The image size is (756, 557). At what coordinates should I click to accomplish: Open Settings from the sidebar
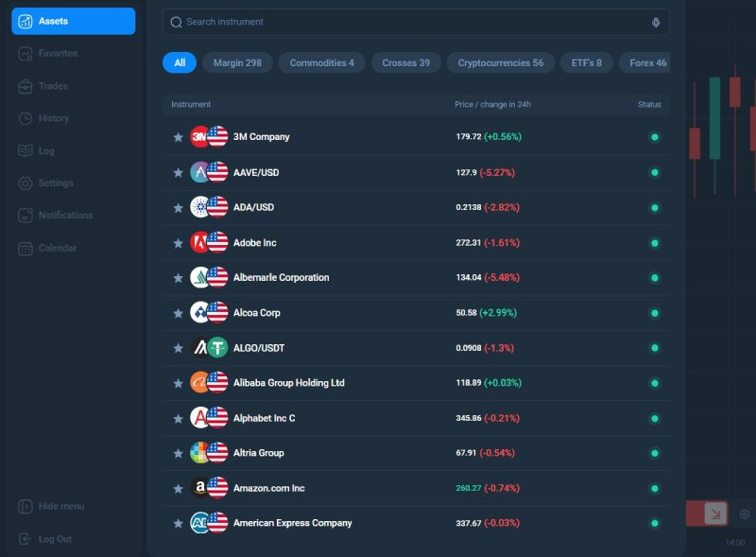pos(45,183)
